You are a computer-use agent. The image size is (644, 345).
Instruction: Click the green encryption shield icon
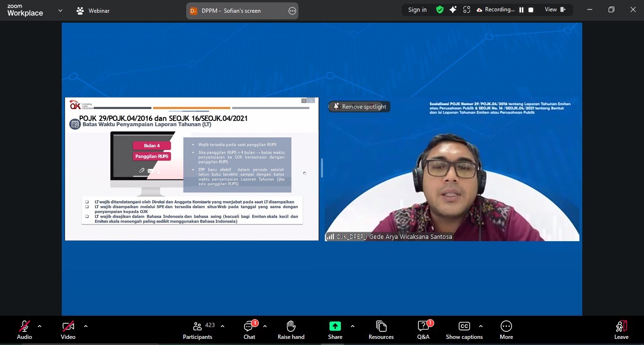click(x=440, y=10)
